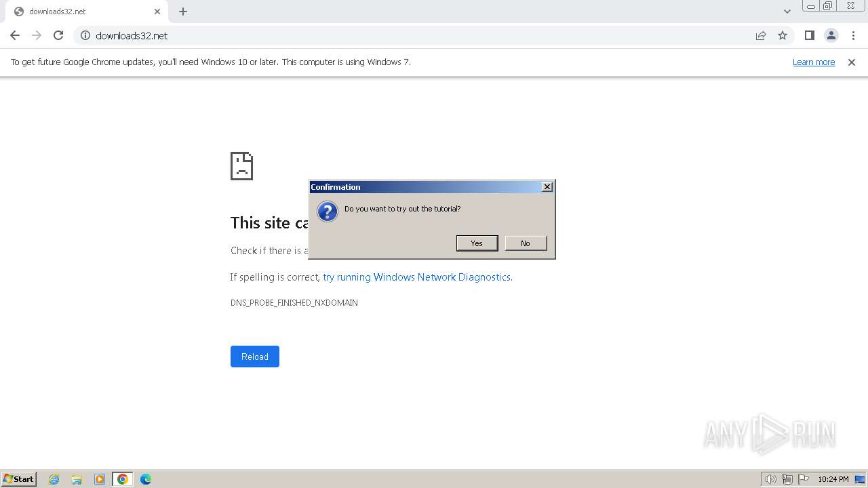Image resolution: width=868 pixels, height=488 pixels.
Task: Click the browser Back arrow
Action: click(x=15, y=35)
